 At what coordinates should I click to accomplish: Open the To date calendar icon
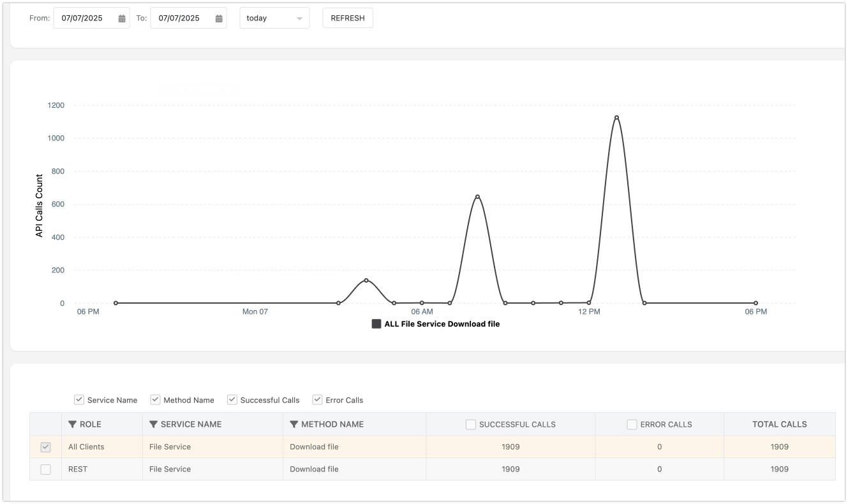(x=219, y=19)
